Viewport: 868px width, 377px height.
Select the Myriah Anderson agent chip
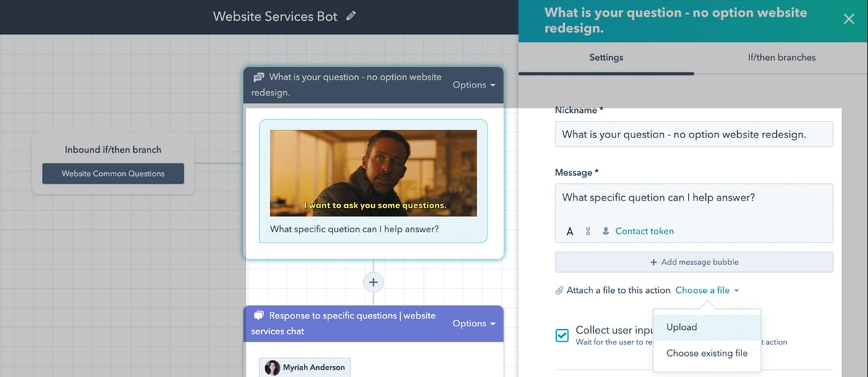click(x=305, y=368)
